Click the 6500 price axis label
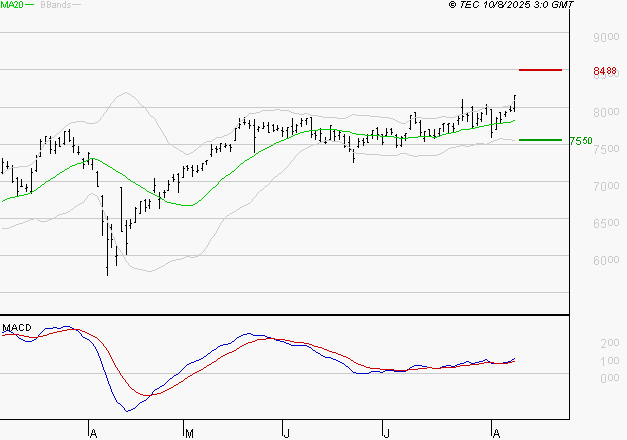This screenshot has width=627, height=440. click(x=606, y=223)
